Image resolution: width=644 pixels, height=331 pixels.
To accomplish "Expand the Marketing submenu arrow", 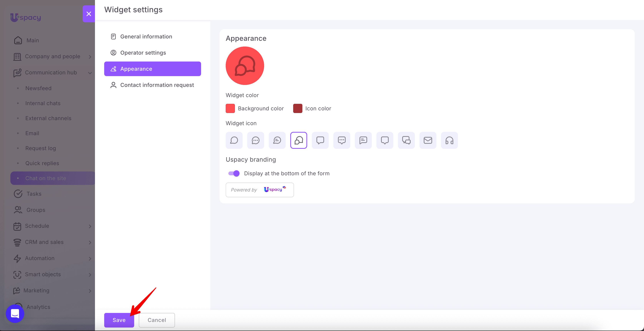I will click(90, 291).
